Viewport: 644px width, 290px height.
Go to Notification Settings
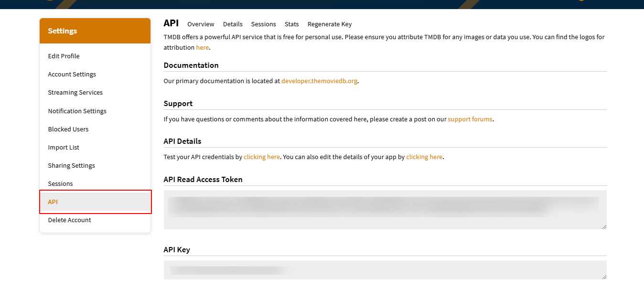point(77,111)
